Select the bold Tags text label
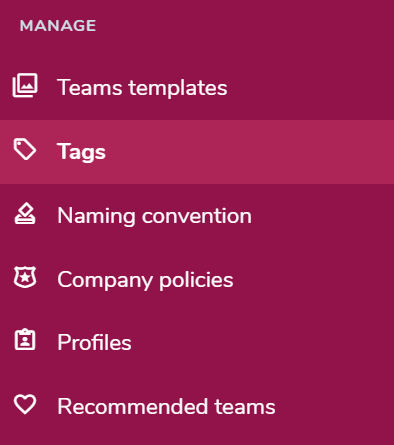 pyautogui.click(x=81, y=152)
